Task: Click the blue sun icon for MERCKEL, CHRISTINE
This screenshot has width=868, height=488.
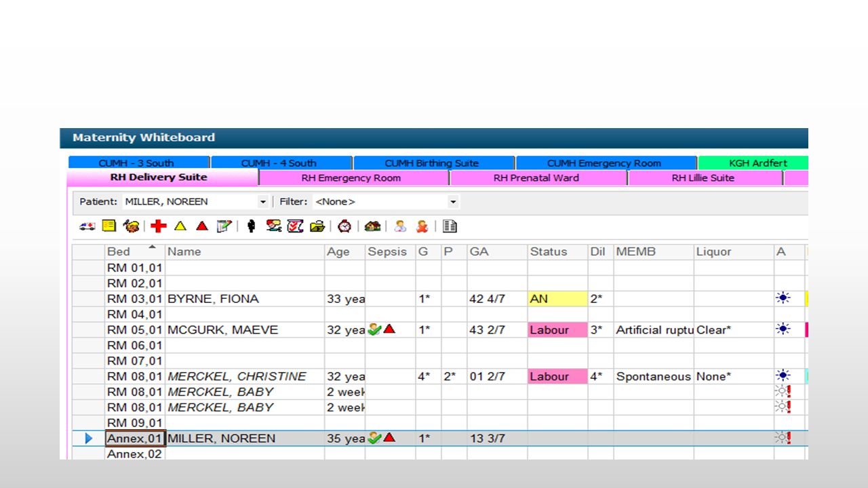Action: click(x=783, y=375)
